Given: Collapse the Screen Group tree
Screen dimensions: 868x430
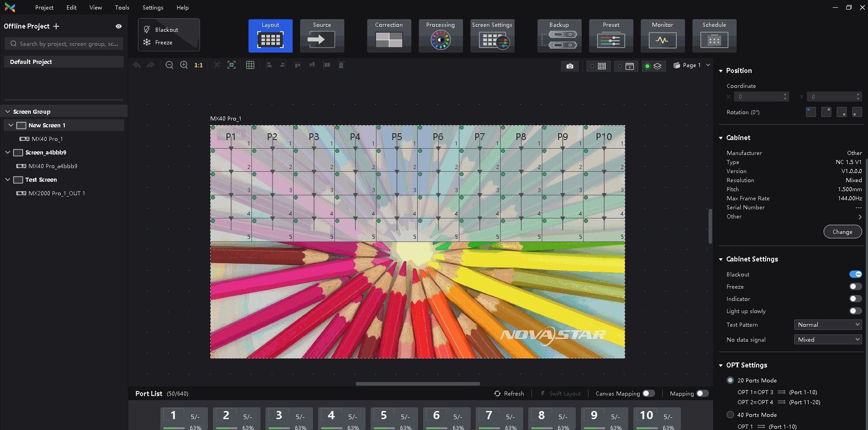Looking at the screenshot, I should tap(8, 111).
